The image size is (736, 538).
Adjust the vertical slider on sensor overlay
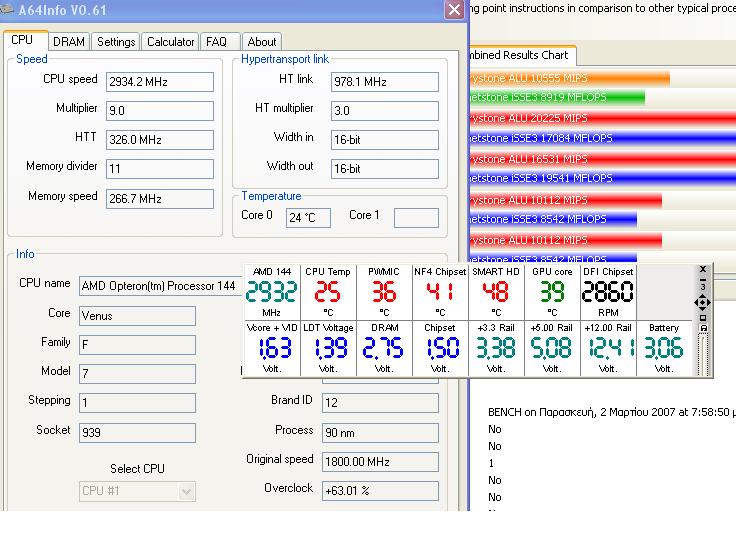tap(703, 354)
